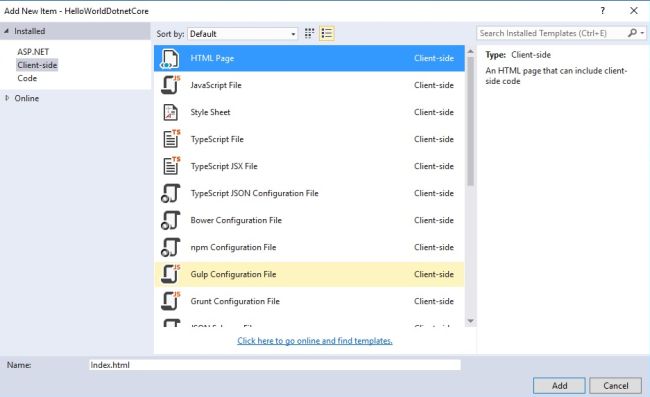650x397 pixels.
Task: Select Bower Configuration File text
Action: click(236, 220)
